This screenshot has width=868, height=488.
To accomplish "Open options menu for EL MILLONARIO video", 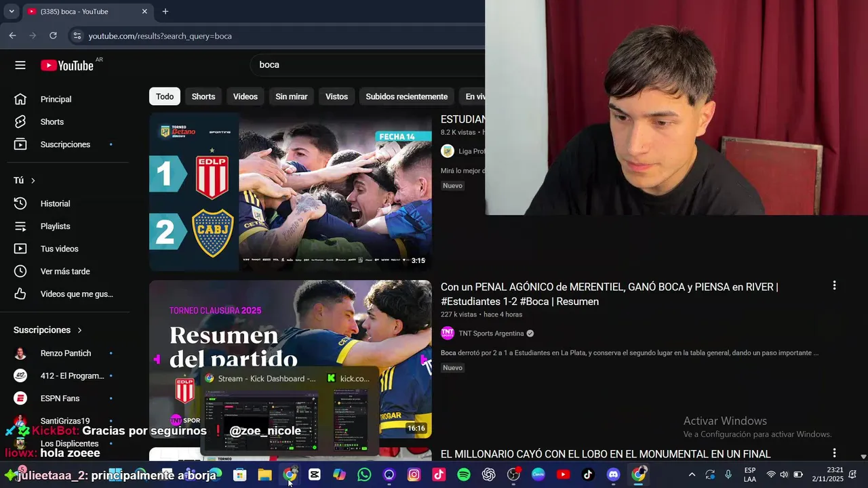I will point(834,453).
